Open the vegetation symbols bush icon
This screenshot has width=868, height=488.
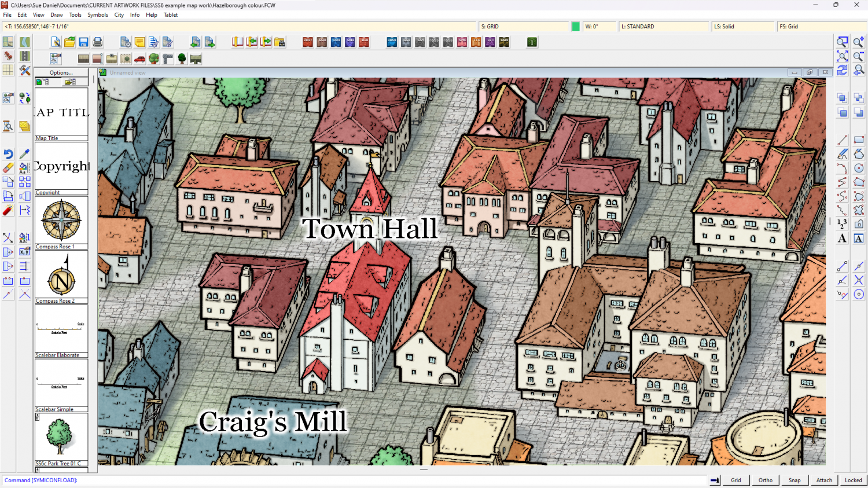click(153, 58)
